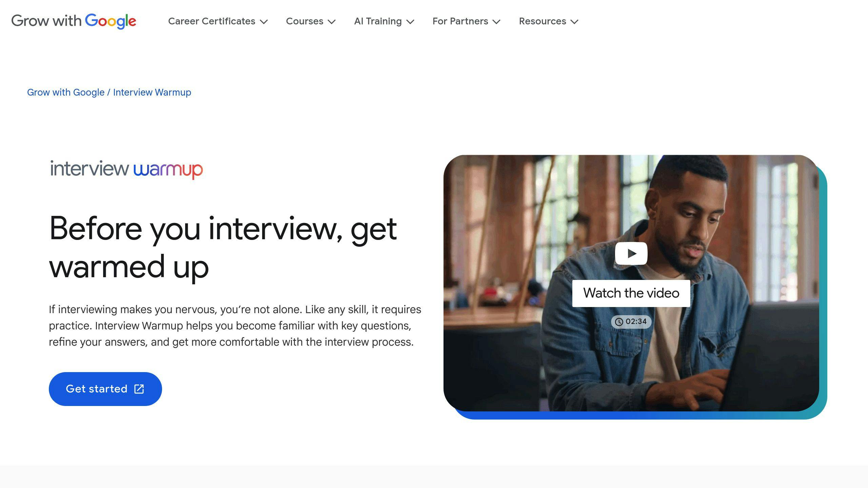Open the AI Training menu
Viewport: 868px width, 488px height.
point(384,21)
